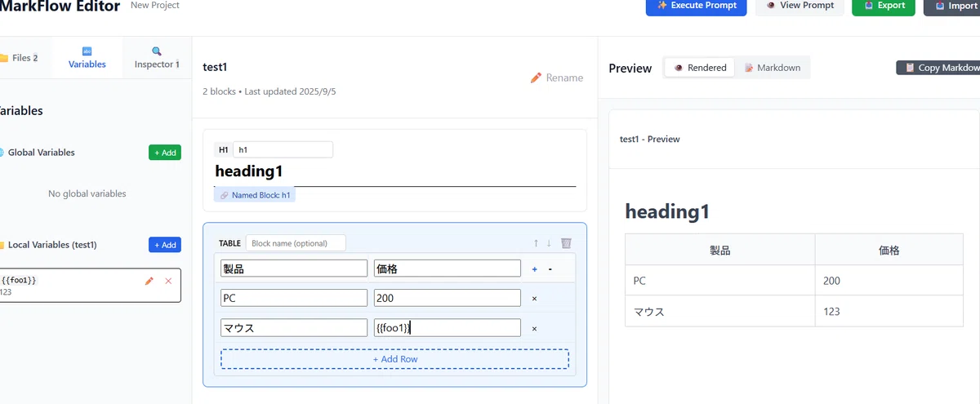The height and width of the screenshot is (404, 980).
Task: Click Execute Prompt button
Action: [x=697, y=6]
